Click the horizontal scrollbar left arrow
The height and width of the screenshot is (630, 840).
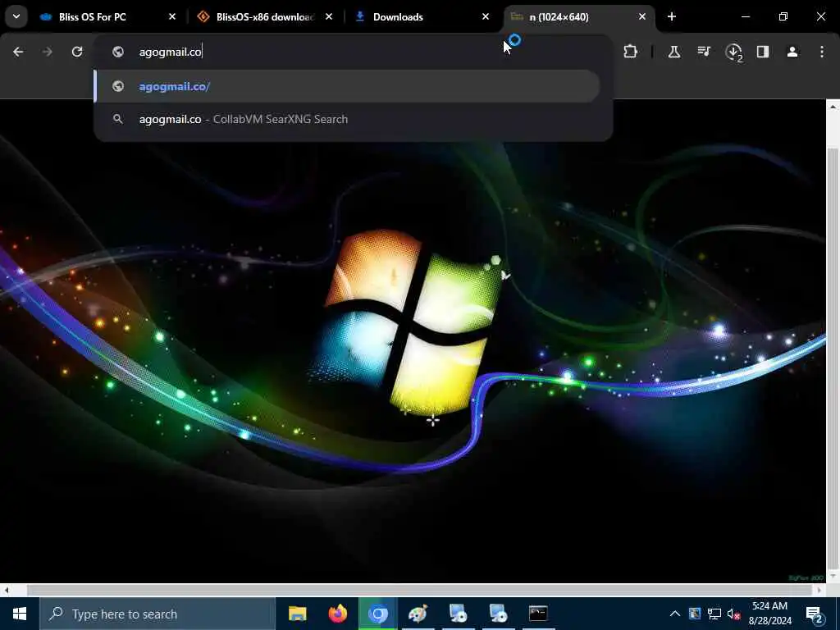coord(6,590)
